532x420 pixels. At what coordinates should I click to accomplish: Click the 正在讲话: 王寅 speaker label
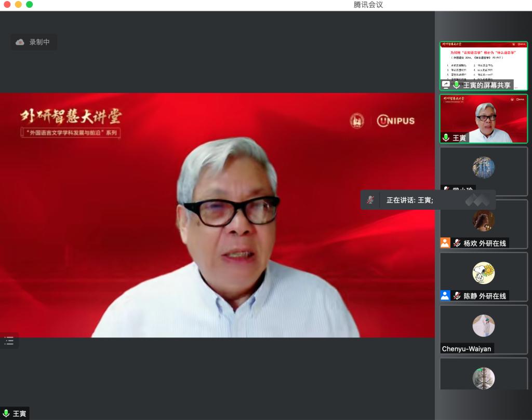click(409, 200)
